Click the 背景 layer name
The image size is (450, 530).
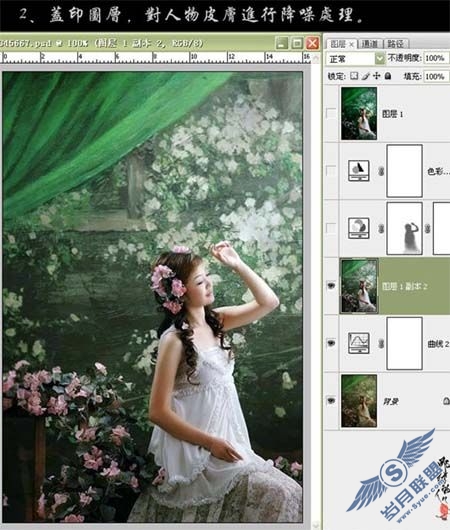[390, 402]
